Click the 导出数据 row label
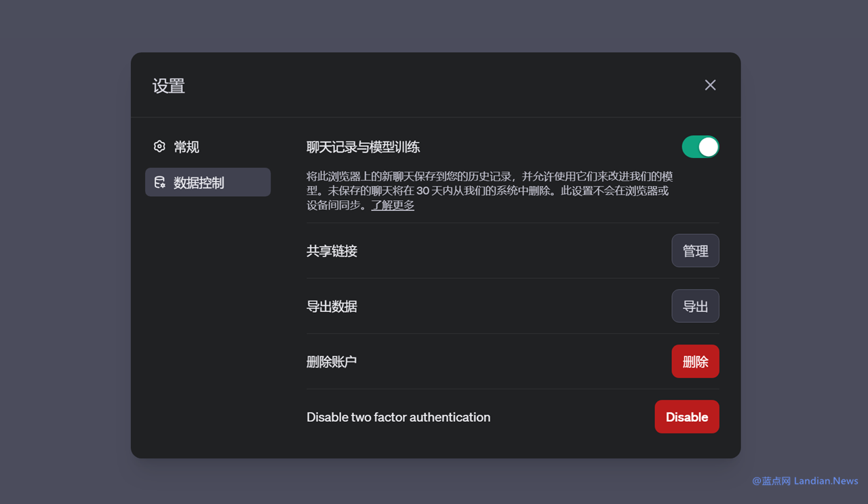 point(332,307)
